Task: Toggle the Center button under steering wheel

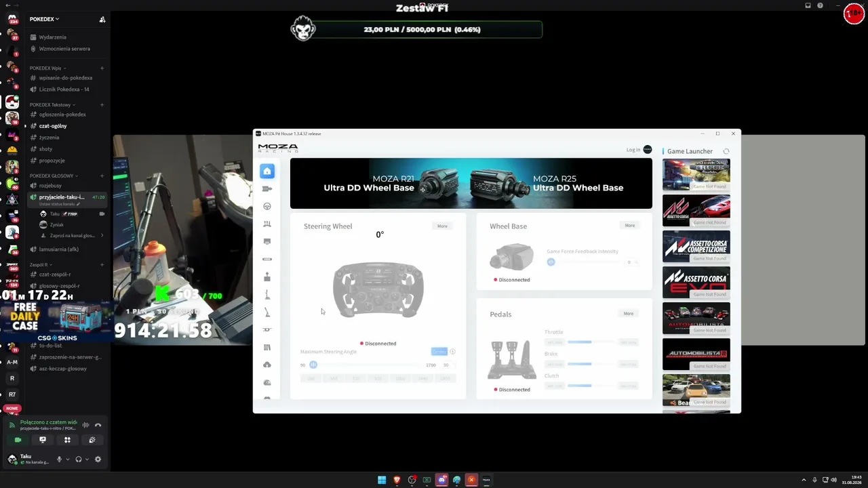Action: [439, 352]
